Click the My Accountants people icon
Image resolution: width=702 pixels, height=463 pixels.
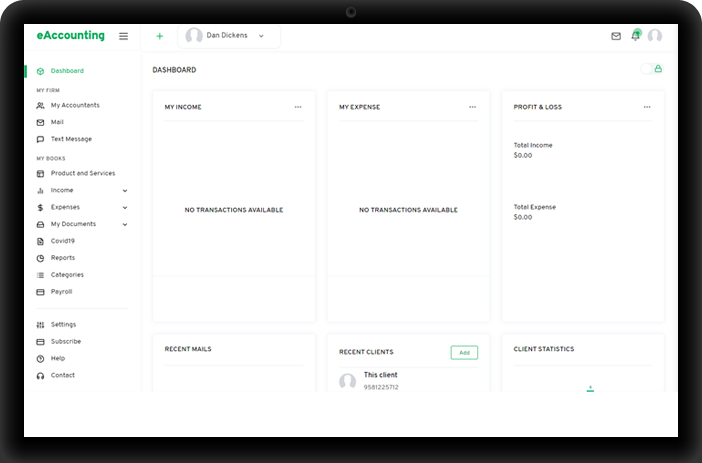coord(40,106)
